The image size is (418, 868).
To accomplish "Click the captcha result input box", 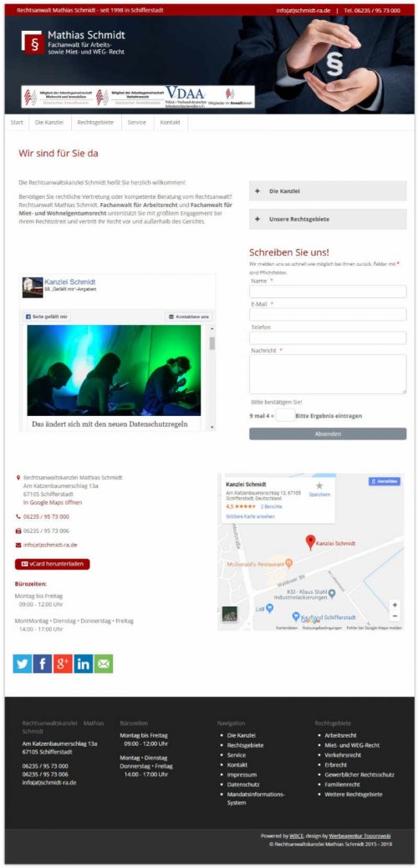I will 285,416.
